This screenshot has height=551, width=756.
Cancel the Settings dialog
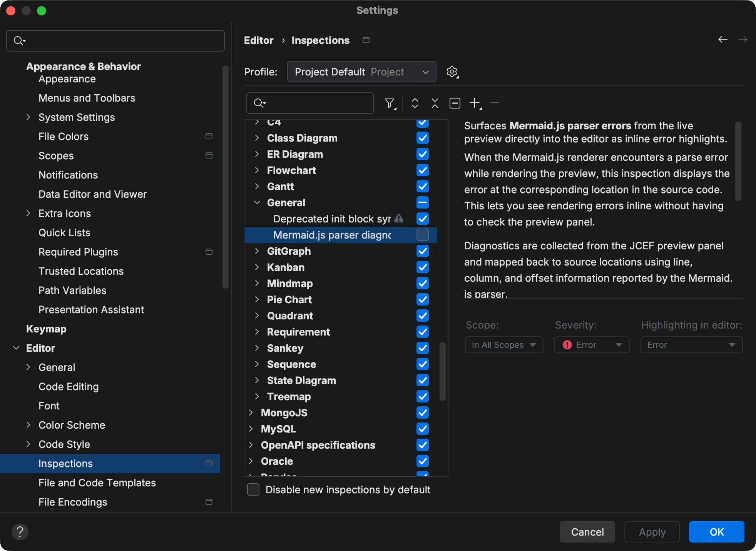pos(587,532)
